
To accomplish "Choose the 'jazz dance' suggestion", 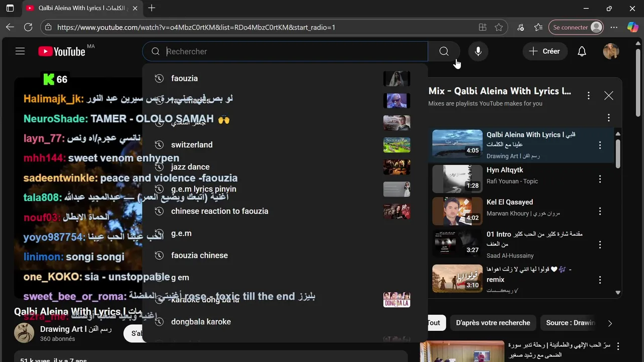I will click(x=285, y=167).
